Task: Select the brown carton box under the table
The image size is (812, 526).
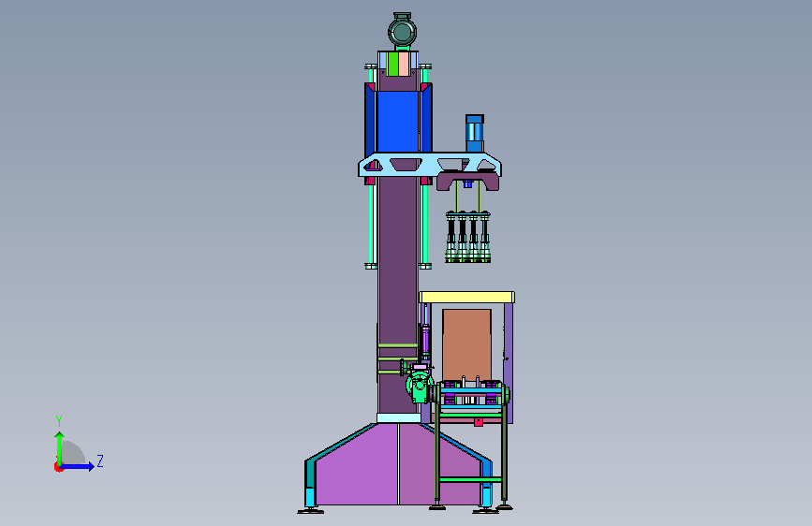Action: (x=466, y=345)
